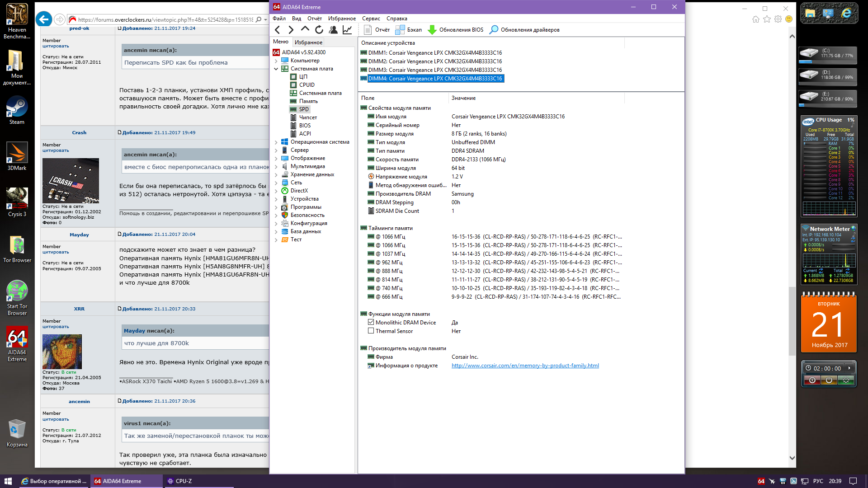The height and width of the screenshot is (488, 868).
Task: Toggle the Thermal Sensor checkbox
Action: click(x=371, y=331)
